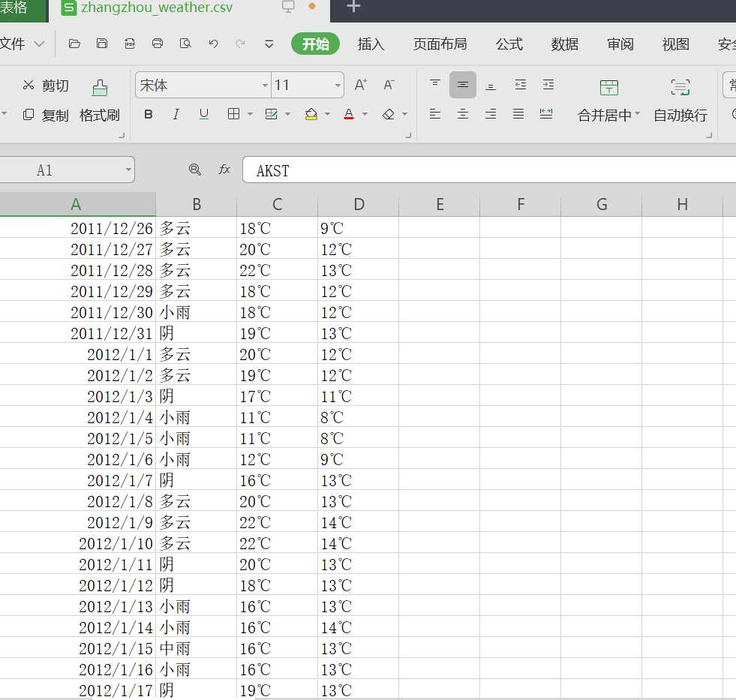
Task: Switch to the 数据 Data tab
Action: tap(565, 44)
